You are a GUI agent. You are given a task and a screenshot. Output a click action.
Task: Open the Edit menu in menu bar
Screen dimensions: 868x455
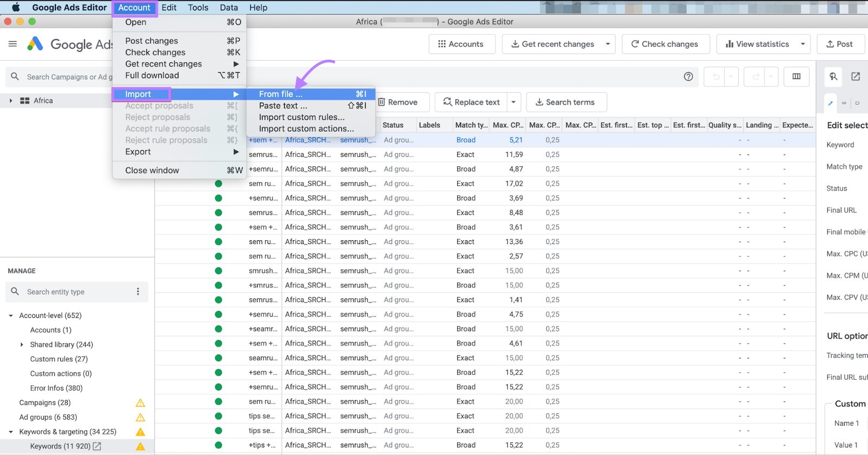[x=169, y=8]
